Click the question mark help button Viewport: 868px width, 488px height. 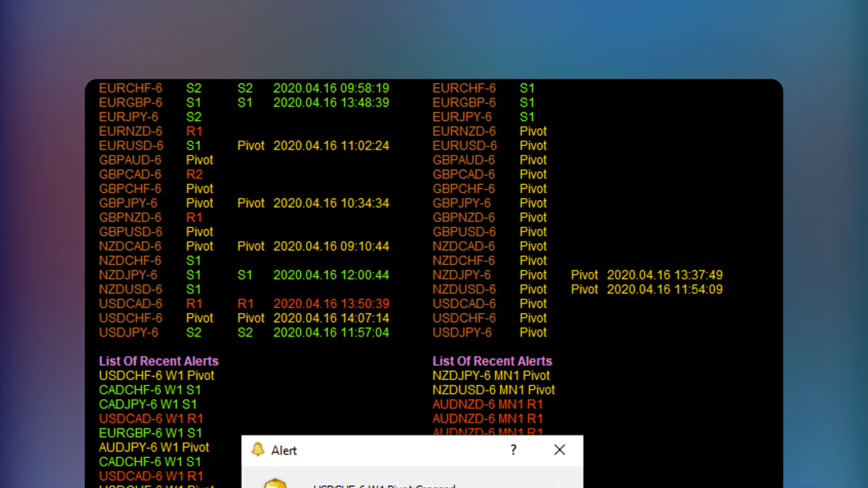513,450
